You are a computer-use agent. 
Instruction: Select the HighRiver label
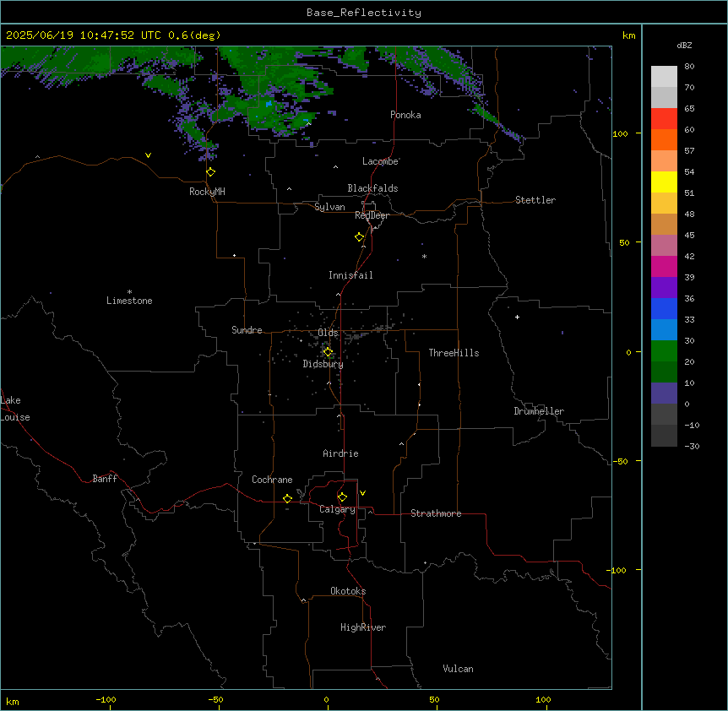click(363, 627)
